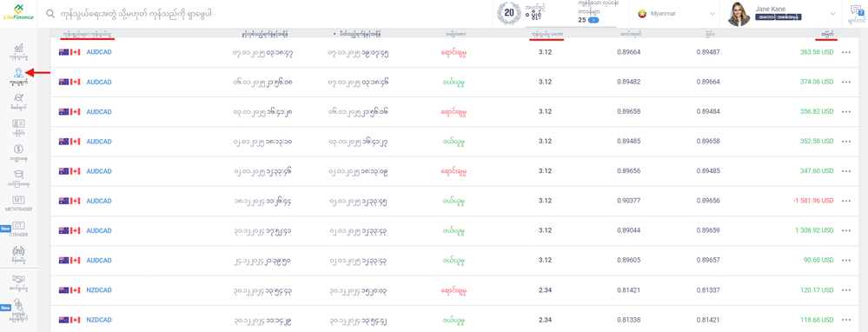This screenshot has width=868, height=332.
Task: Click the AU/CA flag pair in 347.60 USD row
Action: pos(70,171)
